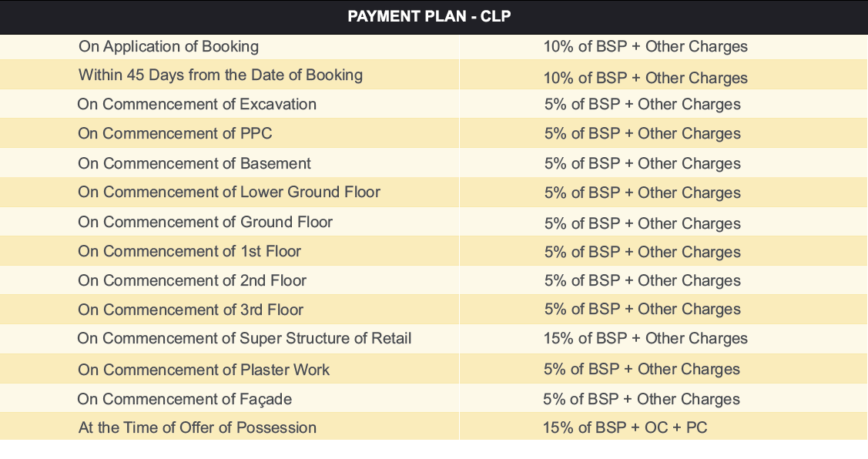Click 5% charge beside Façade row
Viewport: 868px width, 459px height.
coord(641,399)
